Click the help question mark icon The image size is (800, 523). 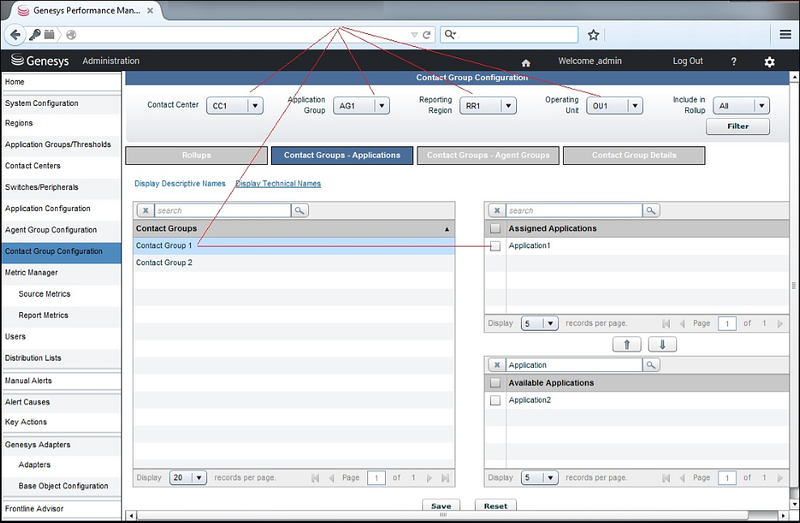734,62
